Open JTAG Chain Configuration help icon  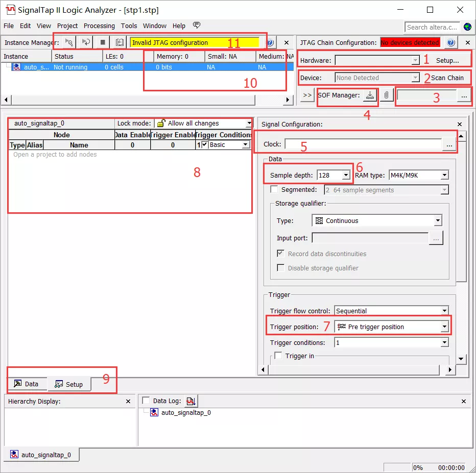pyautogui.click(x=451, y=42)
